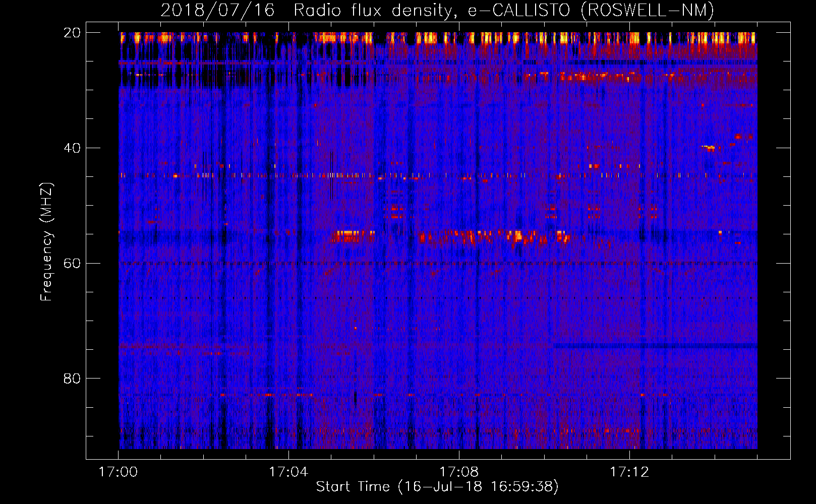
Task: Click the date 2018/07/16 in the title
Action: tap(217, 10)
